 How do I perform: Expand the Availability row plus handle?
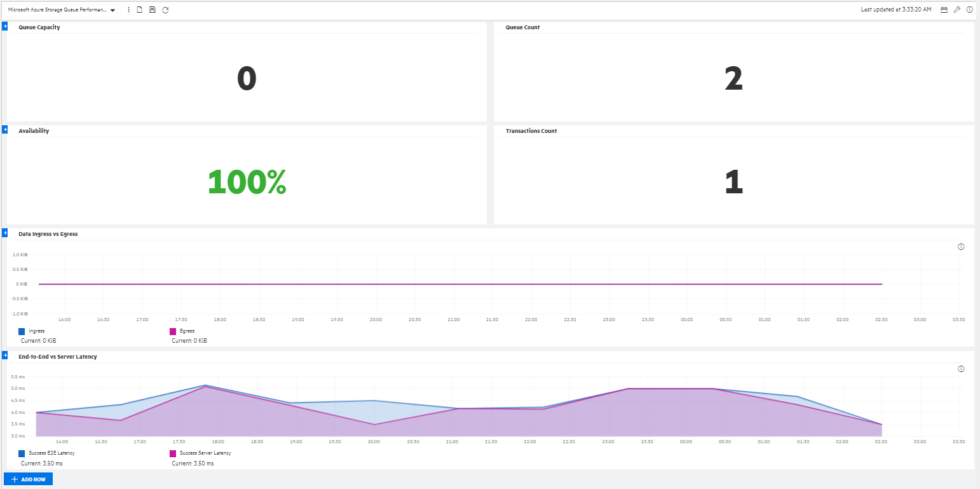point(5,130)
